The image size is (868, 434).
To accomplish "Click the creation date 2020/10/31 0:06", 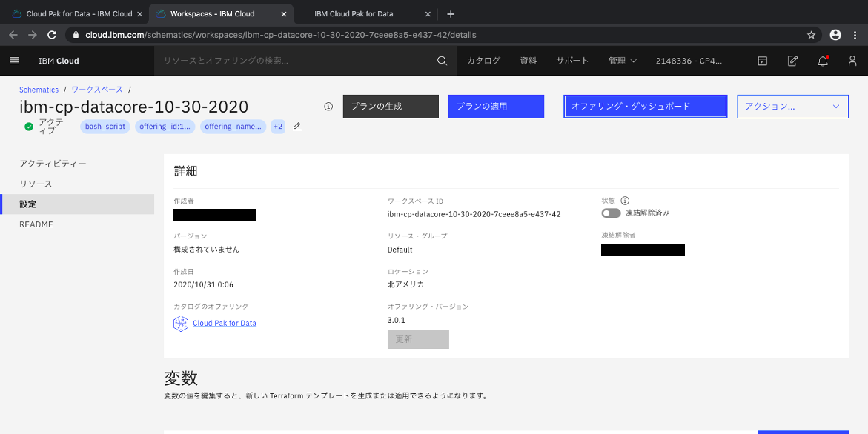I will (203, 284).
